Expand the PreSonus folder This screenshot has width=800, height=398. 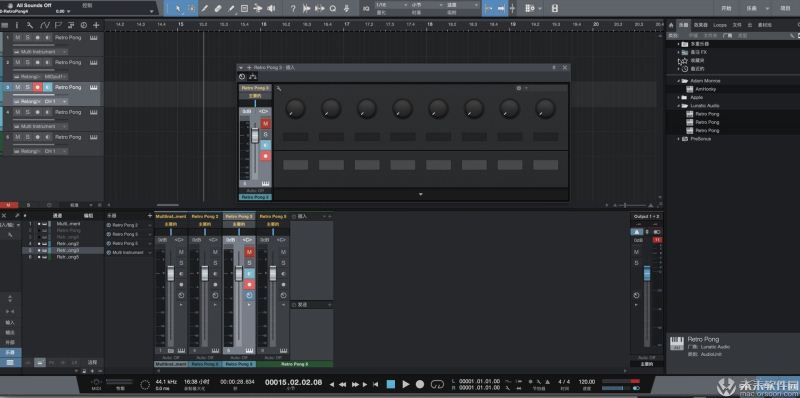pos(679,138)
